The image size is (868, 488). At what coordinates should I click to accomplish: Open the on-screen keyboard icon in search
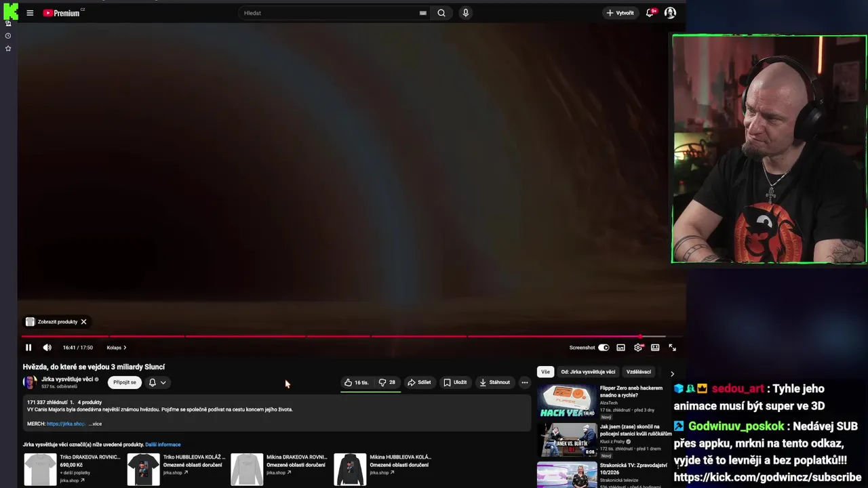(x=423, y=13)
